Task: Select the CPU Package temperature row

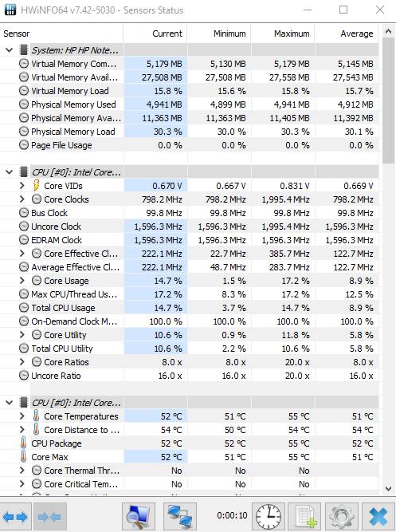Action: click(x=189, y=443)
